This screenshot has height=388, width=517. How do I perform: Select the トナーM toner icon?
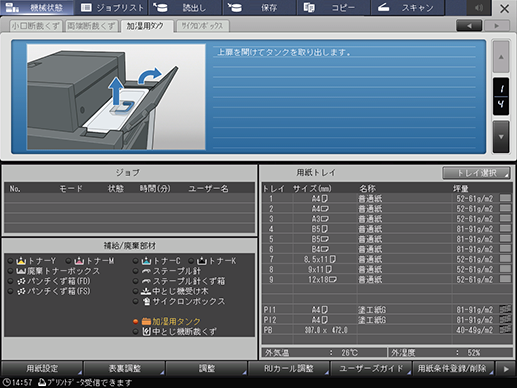click(x=79, y=261)
